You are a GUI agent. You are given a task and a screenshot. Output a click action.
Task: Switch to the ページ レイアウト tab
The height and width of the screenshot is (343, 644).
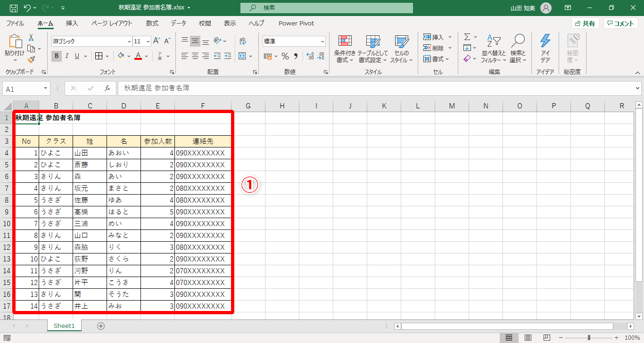pyautogui.click(x=112, y=23)
